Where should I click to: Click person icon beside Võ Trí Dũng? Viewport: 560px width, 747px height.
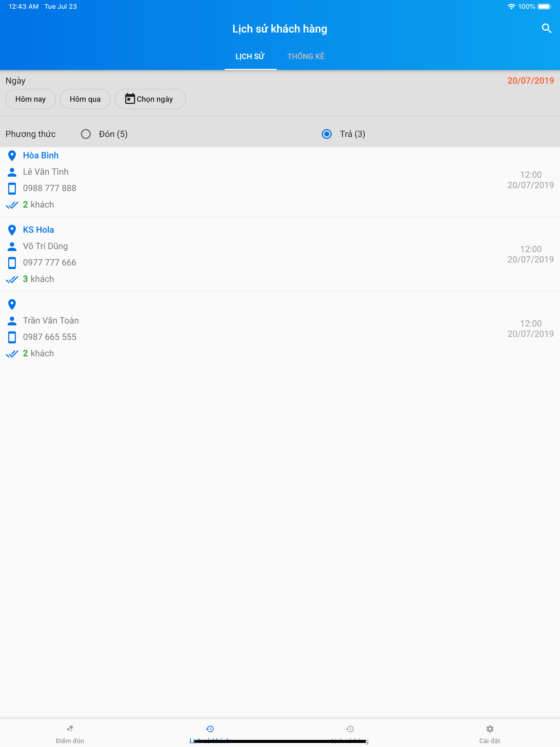coord(12,247)
